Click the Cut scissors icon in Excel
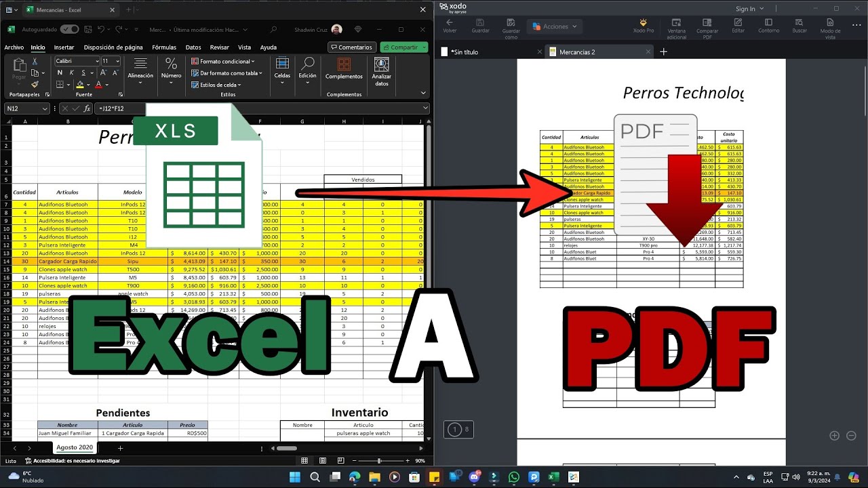The image size is (868, 488). click(35, 61)
